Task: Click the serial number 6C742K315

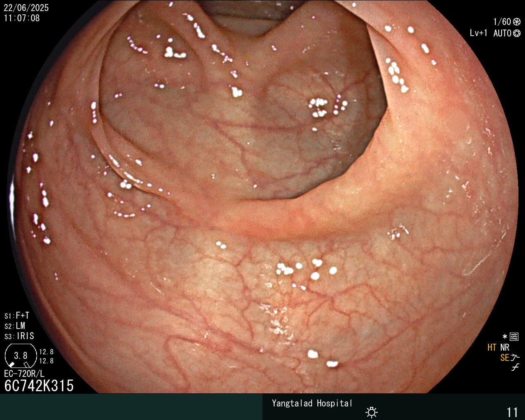Action: click(39, 386)
